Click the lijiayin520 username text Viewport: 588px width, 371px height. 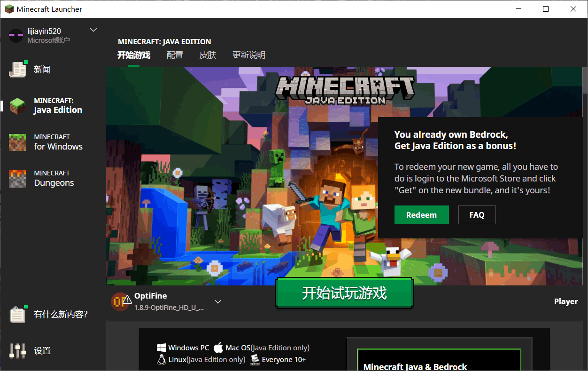pos(44,31)
